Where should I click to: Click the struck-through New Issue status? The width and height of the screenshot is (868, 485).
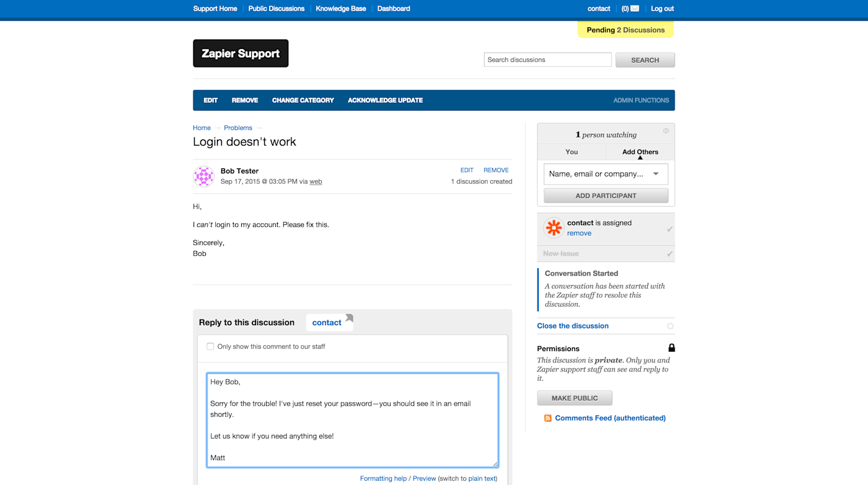point(560,254)
